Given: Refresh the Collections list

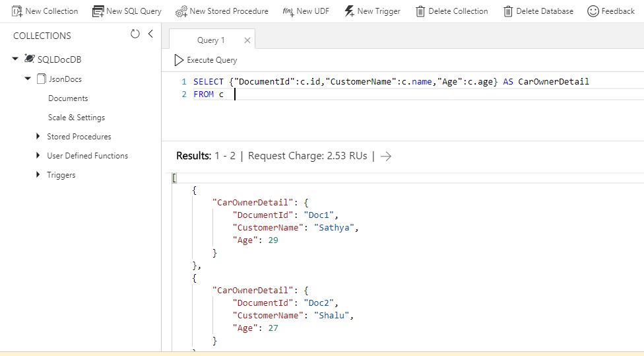Looking at the screenshot, I should pyautogui.click(x=135, y=34).
